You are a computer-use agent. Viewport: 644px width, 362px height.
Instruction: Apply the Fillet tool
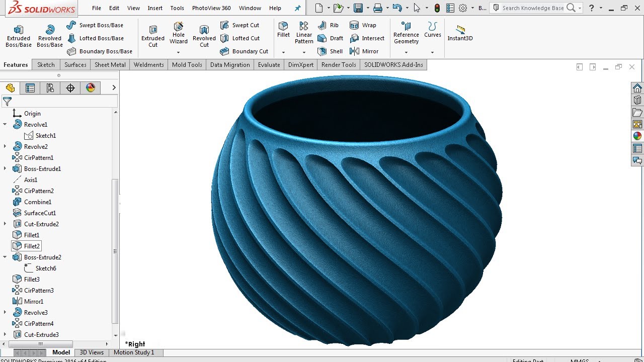[283, 30]
